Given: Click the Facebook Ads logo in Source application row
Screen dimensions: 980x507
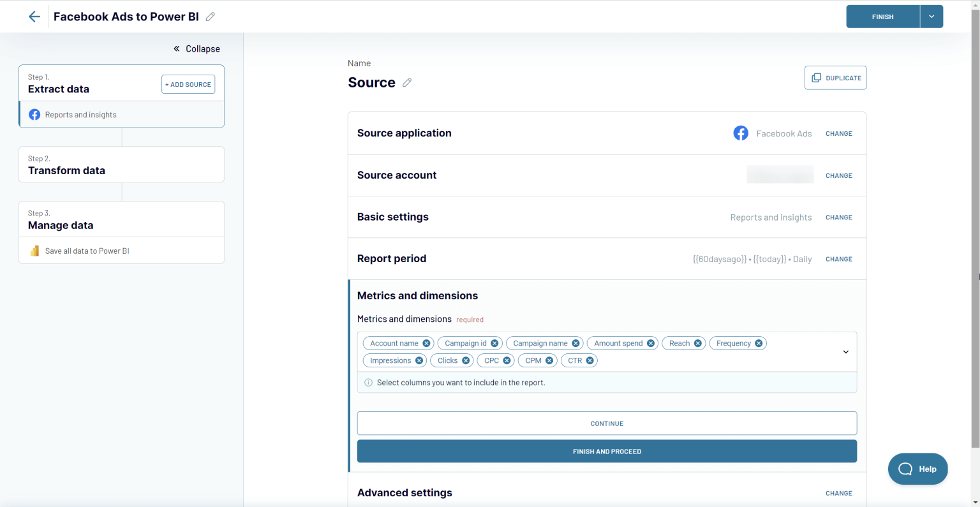Looking at the screenshot, I should [x=741, y=133].
